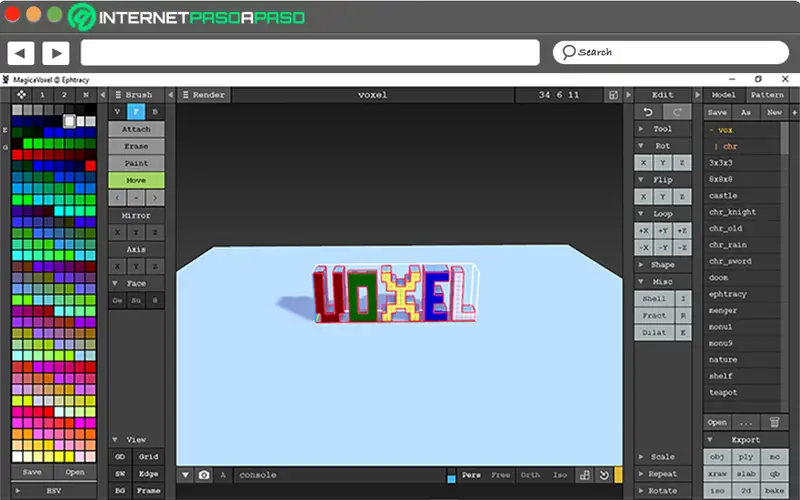Toggle the Grid view option
The image size is (800, 500).
(x=148, y=457)
